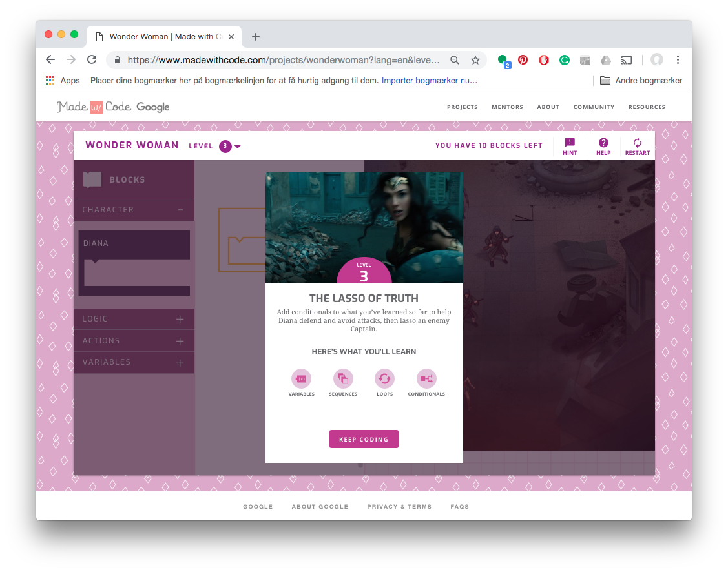Image resolution: width=728 pixels, height=572 pixels.
Task: Open the Help icon
Action: [x=603, y=143]
